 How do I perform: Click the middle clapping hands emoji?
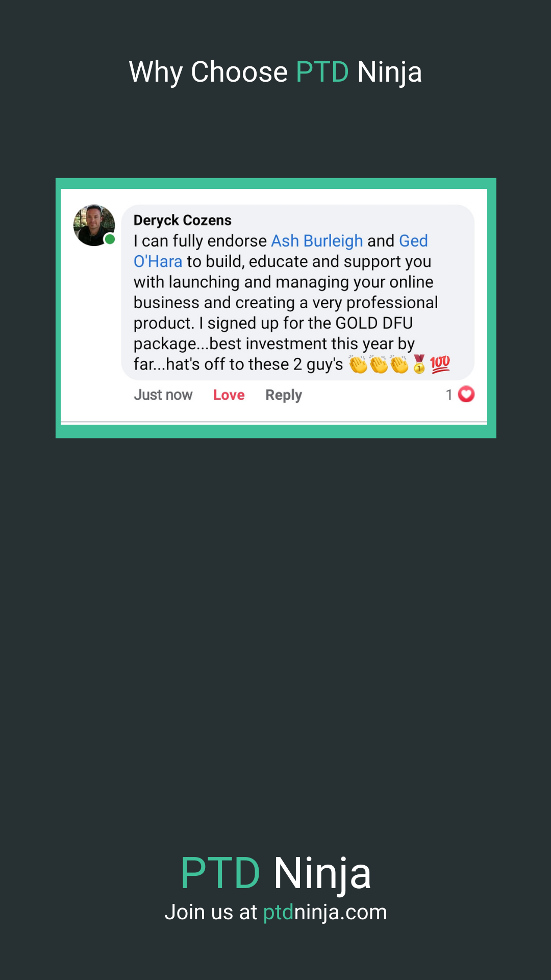coord(379,364)
